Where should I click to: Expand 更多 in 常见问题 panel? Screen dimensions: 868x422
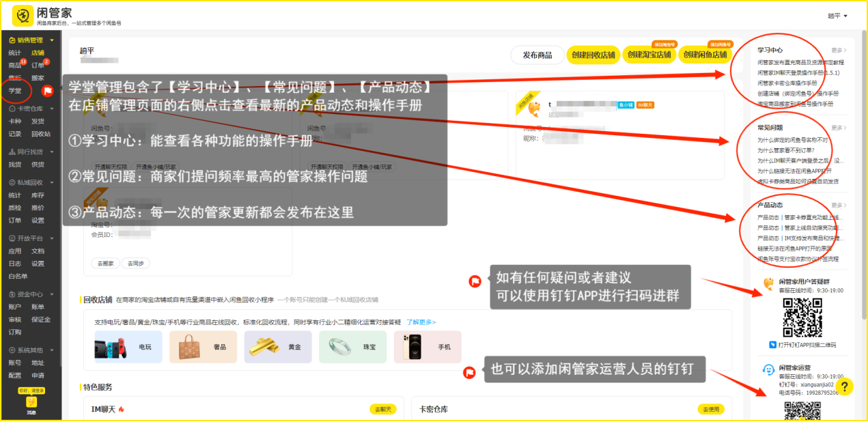pos(839,128)
